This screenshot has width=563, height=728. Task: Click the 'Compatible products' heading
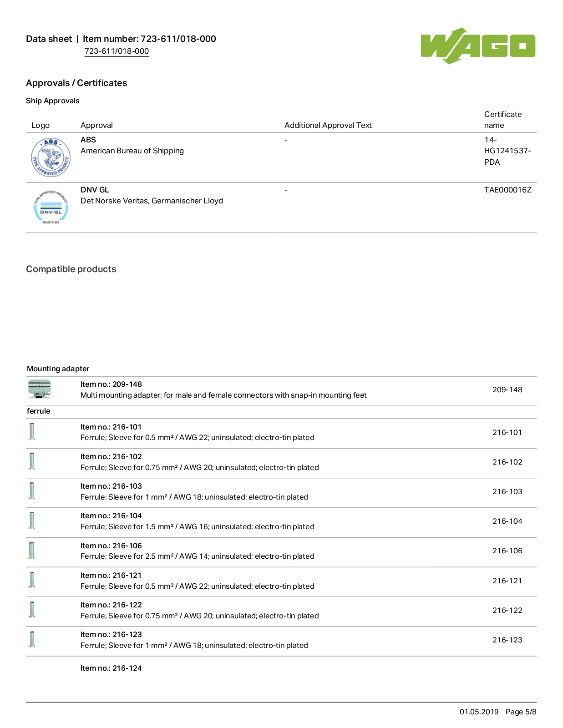point(71,269)
